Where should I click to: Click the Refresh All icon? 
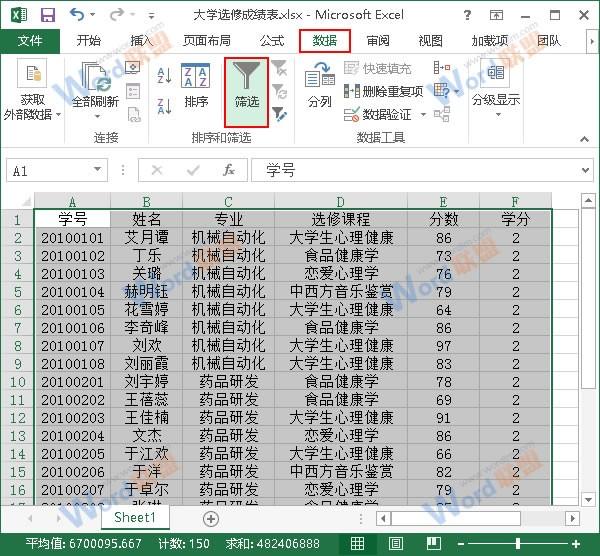tap(96, 78)
